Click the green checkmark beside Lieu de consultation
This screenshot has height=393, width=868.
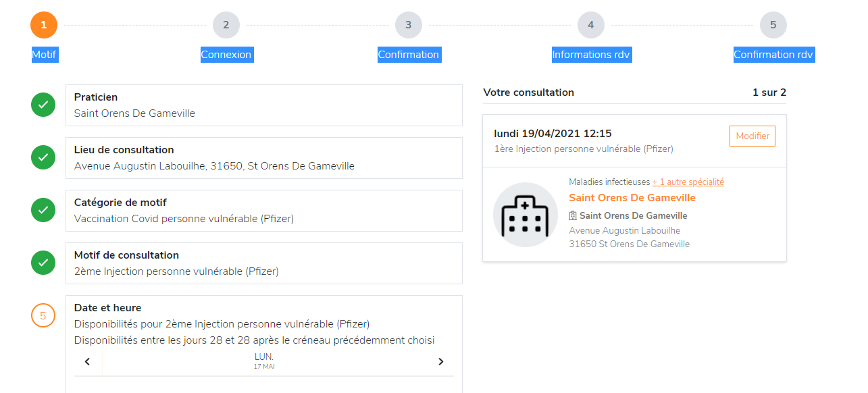click(x=43, y=157)
